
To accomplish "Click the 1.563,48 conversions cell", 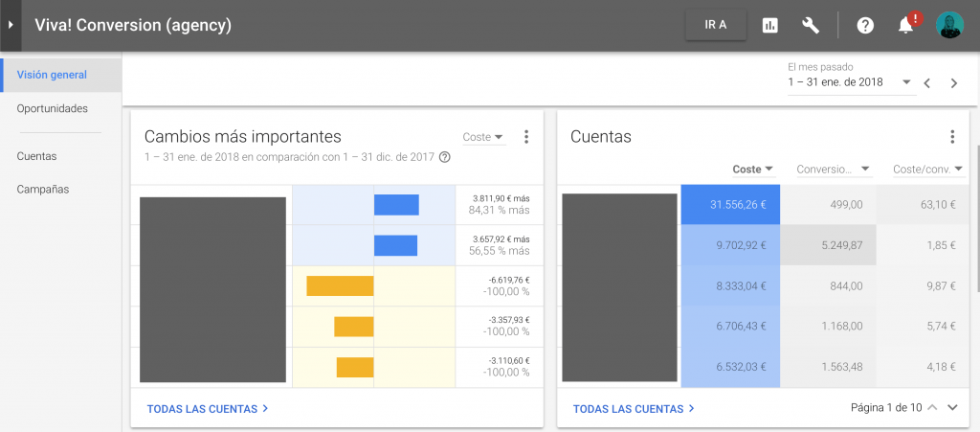I will point(828,367).
